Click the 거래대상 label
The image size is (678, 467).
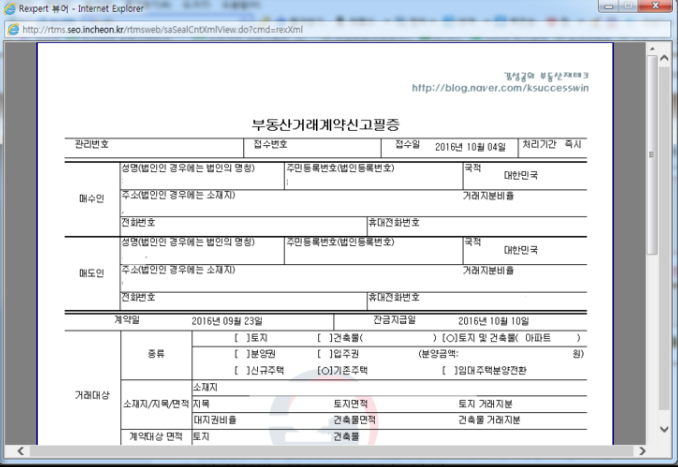click(92, 395)
